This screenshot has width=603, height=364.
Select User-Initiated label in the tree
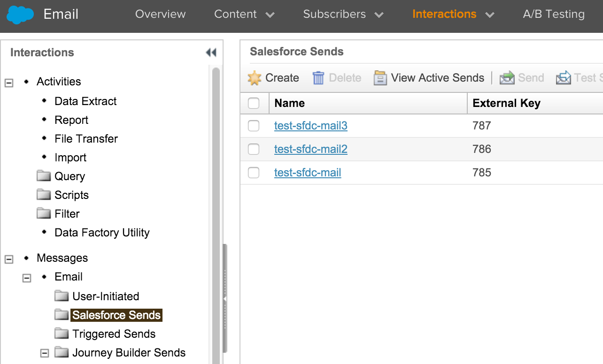(106, 296)
